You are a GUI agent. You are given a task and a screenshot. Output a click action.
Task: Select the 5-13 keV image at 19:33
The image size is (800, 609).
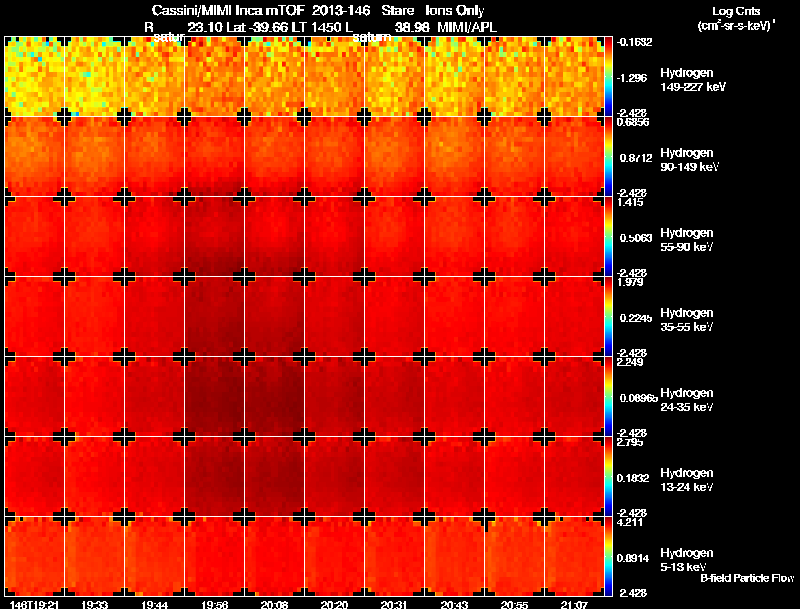[x=94, y=557]
